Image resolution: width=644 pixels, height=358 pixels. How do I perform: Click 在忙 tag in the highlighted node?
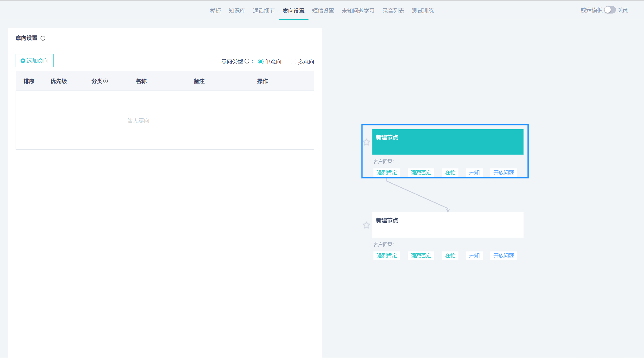click(x=450, y=172)
